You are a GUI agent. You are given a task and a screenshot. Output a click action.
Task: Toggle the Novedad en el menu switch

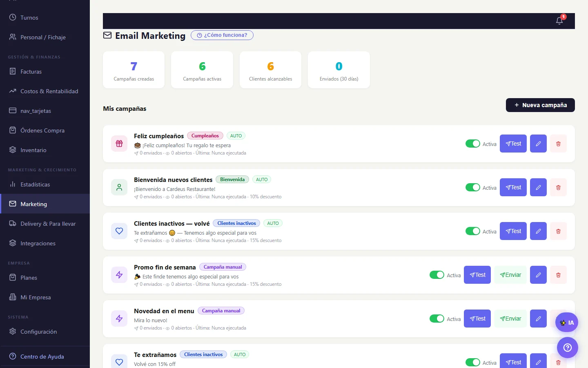coord(437,319)
